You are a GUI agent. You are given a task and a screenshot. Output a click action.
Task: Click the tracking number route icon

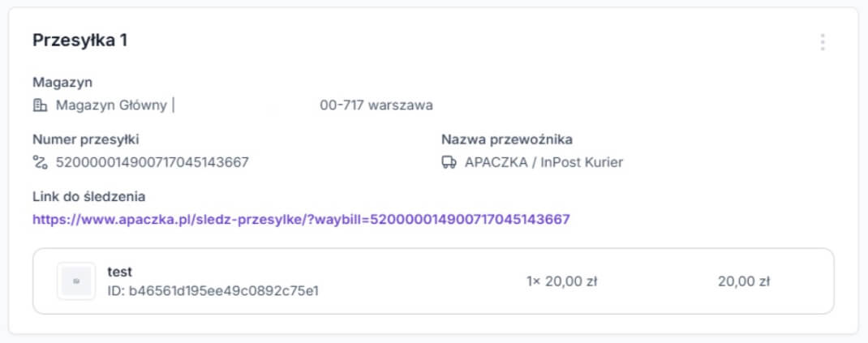coord(40,162)
